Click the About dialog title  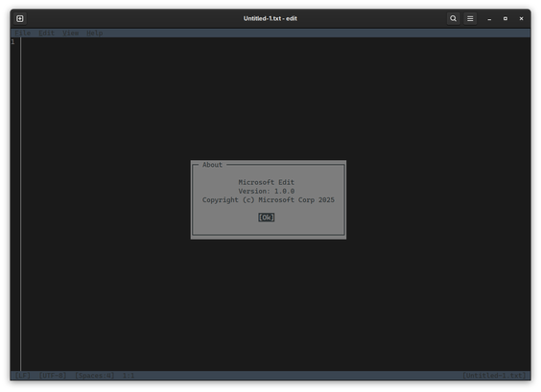pos(212,165)
